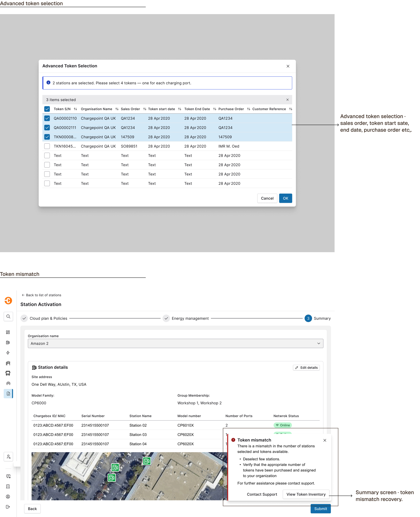Sort by Sales Order column arrows
This screenshot has width=420, height=517.
[x=145, y=109]
